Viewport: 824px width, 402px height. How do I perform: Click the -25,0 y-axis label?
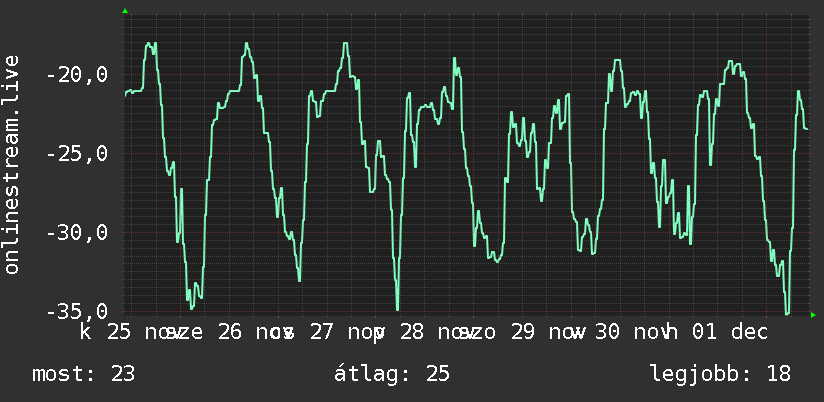click(77, 154)
